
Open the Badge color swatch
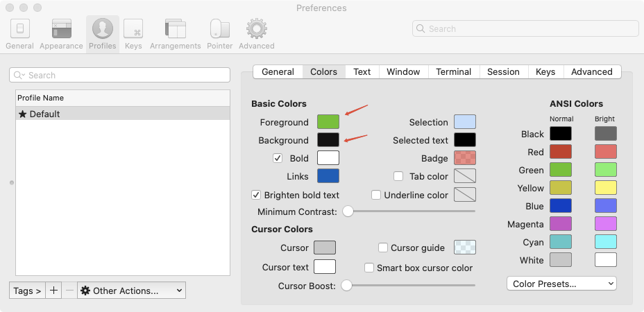coord(465,158)
